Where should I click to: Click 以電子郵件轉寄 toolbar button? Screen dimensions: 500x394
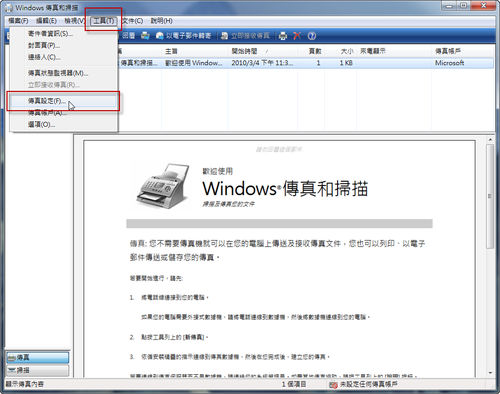184,36
